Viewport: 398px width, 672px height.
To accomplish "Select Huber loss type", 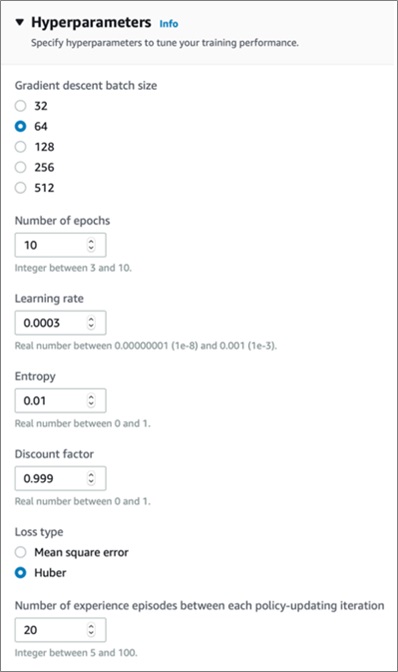I will 21,573.
